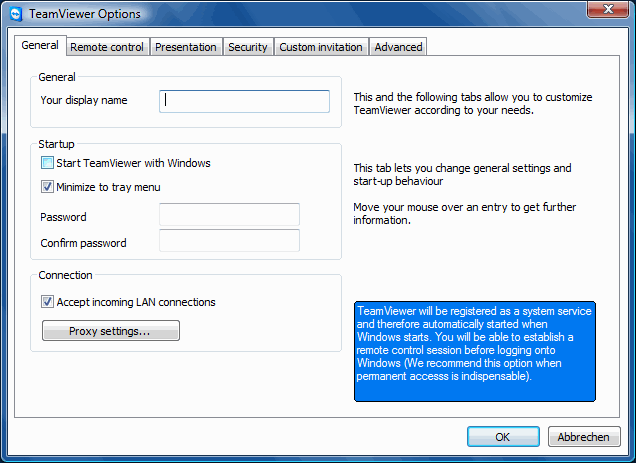Open the Advanced tab
The width and height of the screenshot is (636, 463).
[x=398, y=47]
